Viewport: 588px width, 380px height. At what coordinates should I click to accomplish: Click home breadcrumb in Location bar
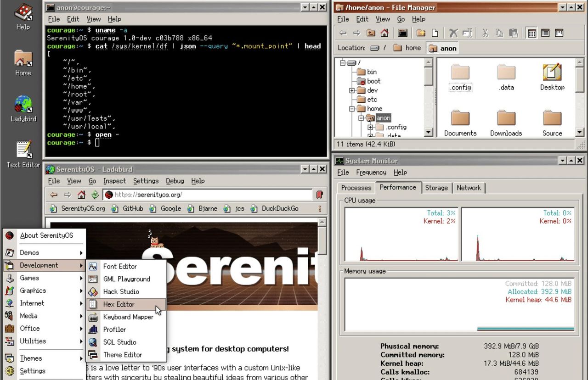pos(408,48)
